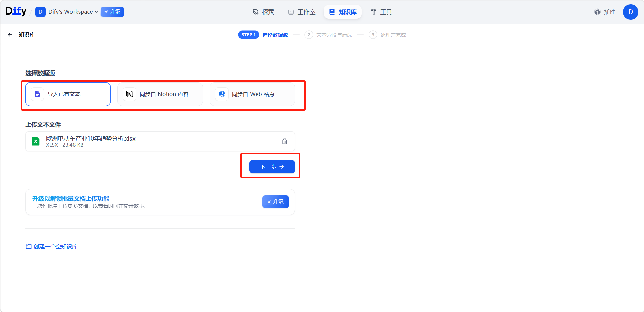Screen dimensions: 644x312
Task: Open the user avatar D menu
Action: (630, 12)
